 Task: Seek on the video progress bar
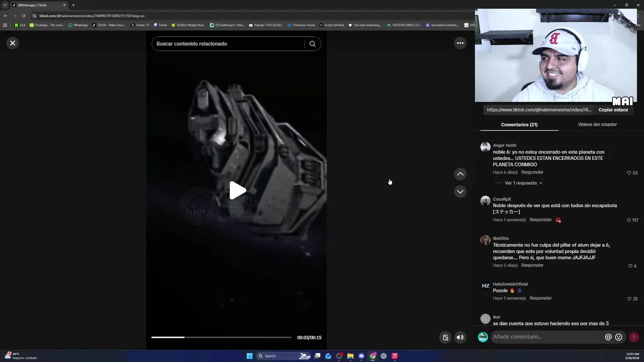click(221, 337)
